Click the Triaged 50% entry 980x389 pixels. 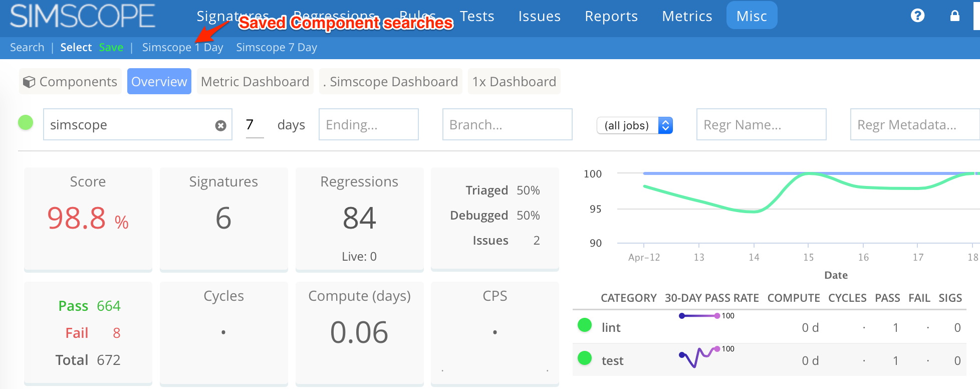click(503, 190)
